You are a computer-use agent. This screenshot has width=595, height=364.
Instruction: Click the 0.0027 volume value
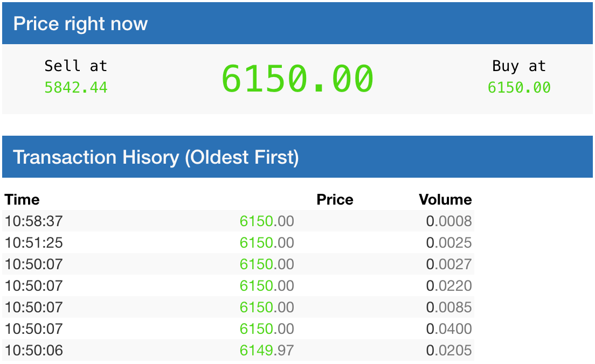[449, 264]
